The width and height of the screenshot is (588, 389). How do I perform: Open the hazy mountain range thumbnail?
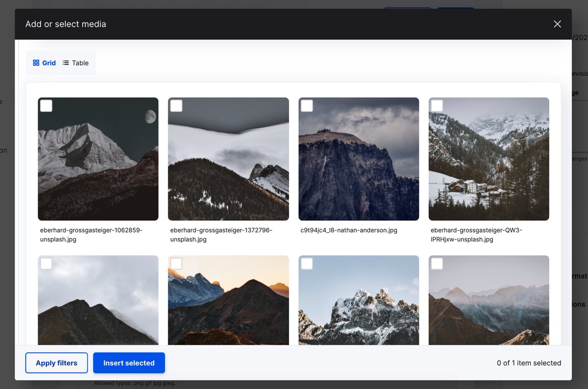[489, 300]
